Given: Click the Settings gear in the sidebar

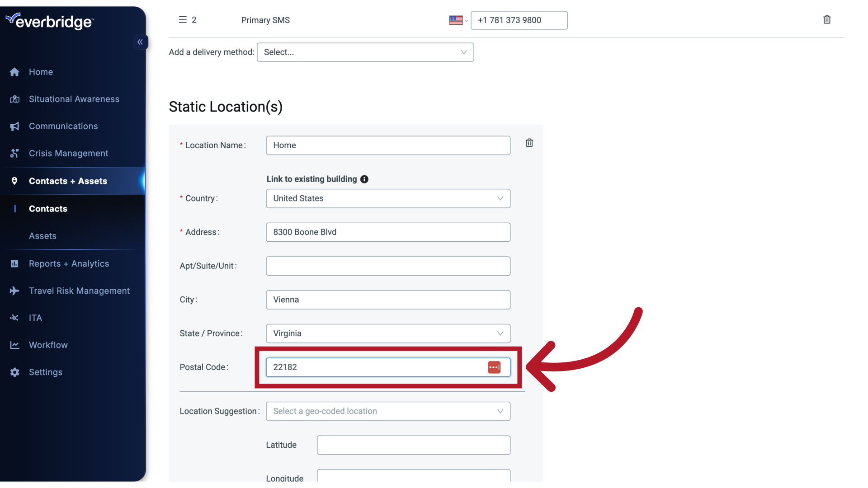Looking at the screenshot, I should [14, 372].
